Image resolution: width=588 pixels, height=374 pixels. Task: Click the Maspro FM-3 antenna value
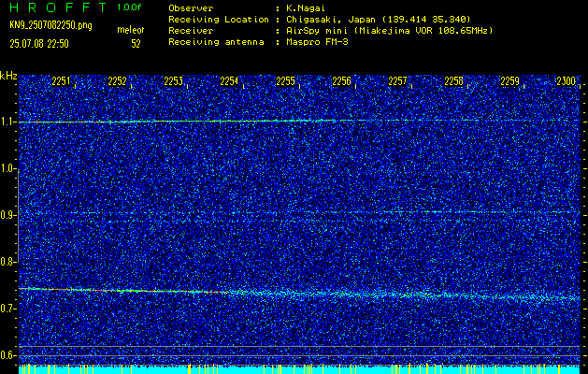pyautogui.click(x=317, y=42)
